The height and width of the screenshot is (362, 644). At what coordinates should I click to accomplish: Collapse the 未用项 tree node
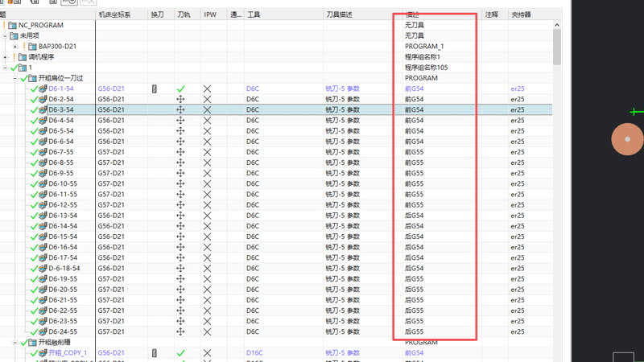click(5, 35)
